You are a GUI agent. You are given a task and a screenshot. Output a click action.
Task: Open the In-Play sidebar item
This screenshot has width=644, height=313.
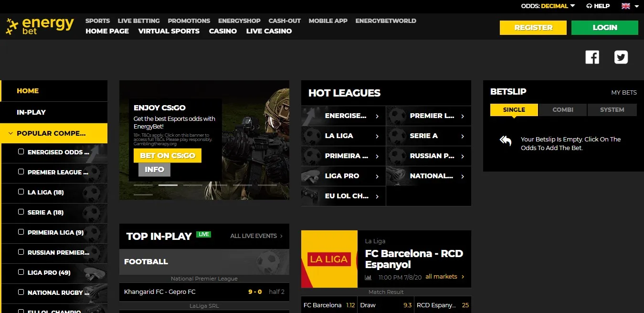tap(54, 112)
